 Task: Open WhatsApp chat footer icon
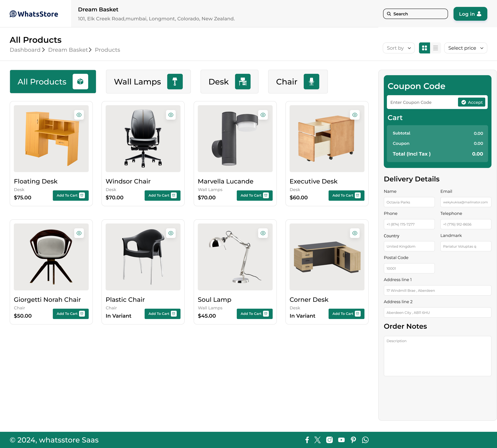coord(365,440)
